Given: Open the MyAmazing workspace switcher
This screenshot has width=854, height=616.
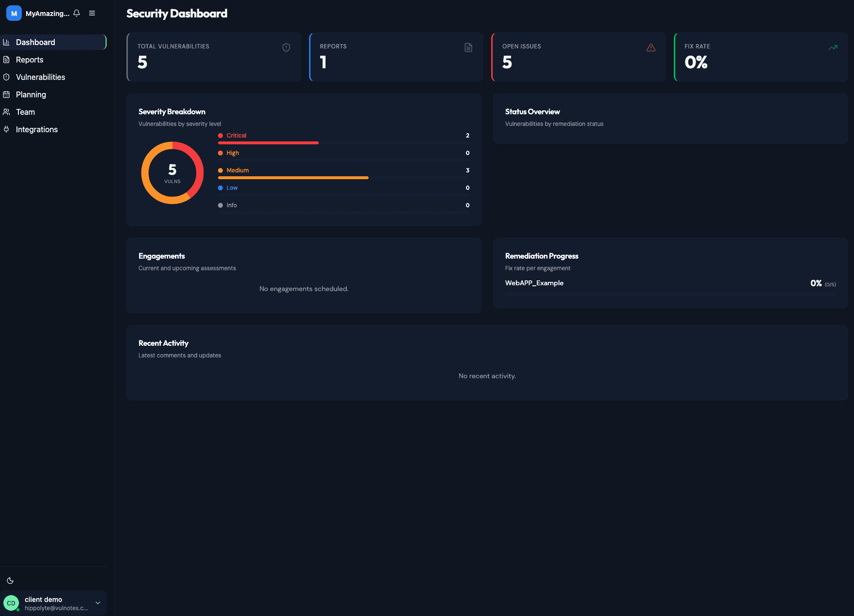Looking at the screenshot, I should pyautogui.click(x=38, y=13).
